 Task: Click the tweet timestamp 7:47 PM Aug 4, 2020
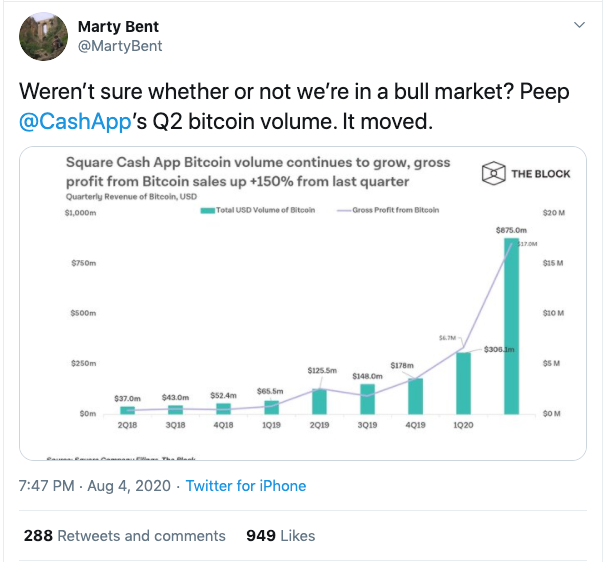coord(95,486)
